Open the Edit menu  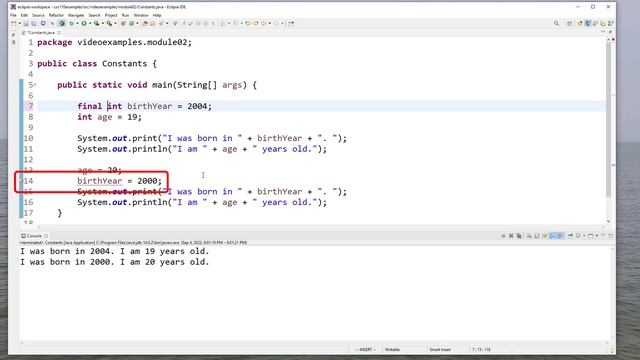[x=24, y=15]
